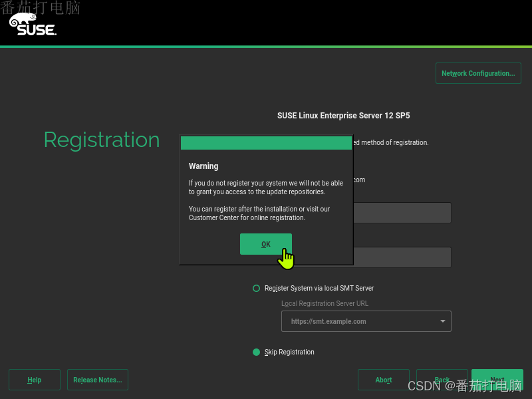This screenshot has width=532, height=399.
Task: View the Release Notes
Action: [x=97, y=380]
